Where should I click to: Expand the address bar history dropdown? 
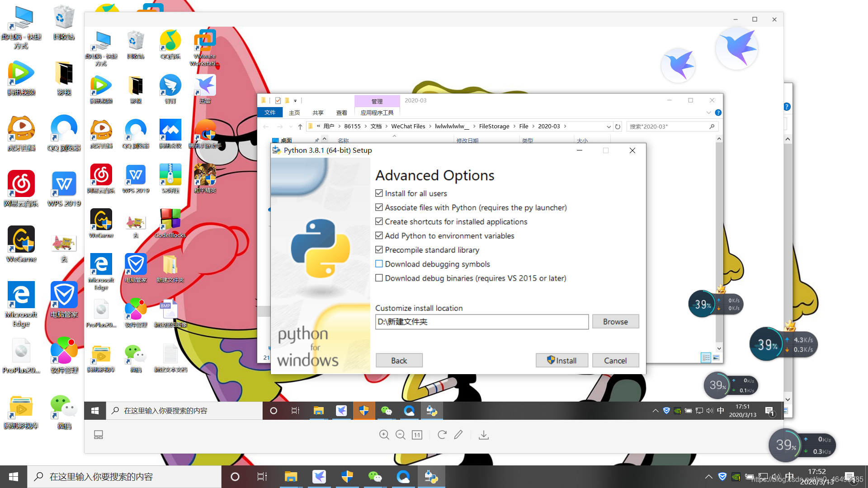pos(609,127)
